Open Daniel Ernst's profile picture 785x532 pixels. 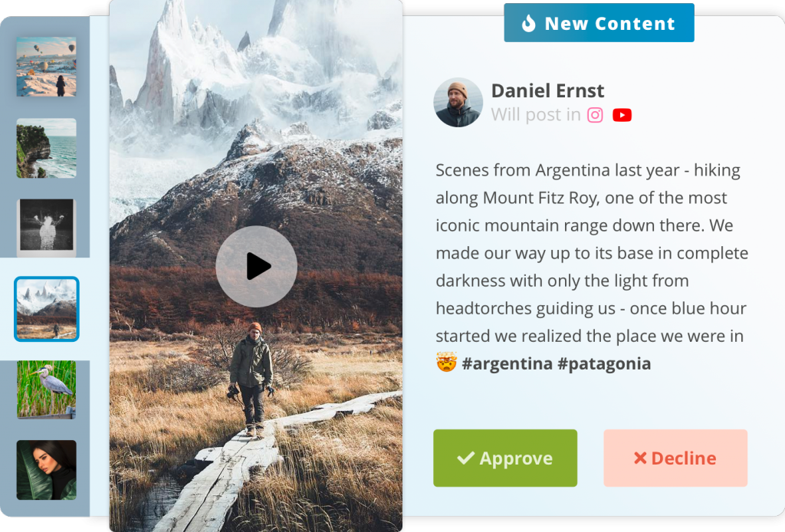(458, 102)
